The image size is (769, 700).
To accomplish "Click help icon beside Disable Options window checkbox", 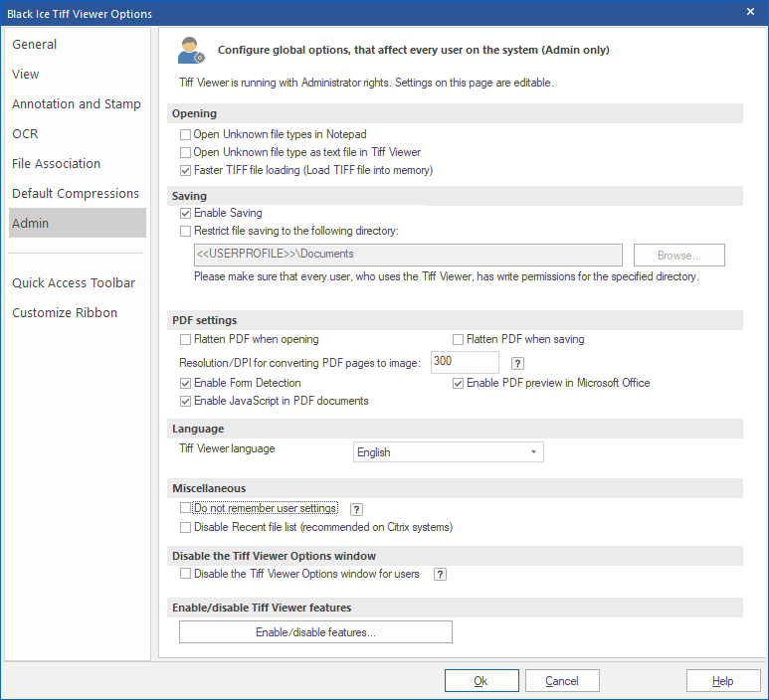I will coord(440,575).
